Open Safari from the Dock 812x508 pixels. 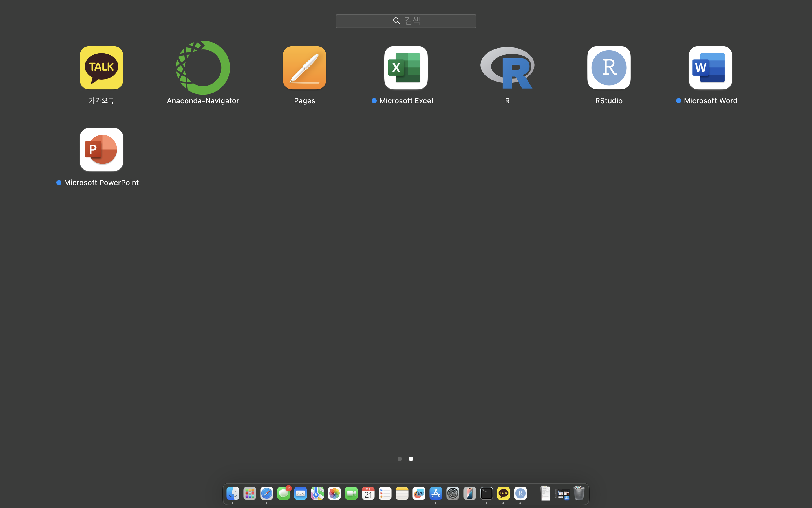point(266,493)
